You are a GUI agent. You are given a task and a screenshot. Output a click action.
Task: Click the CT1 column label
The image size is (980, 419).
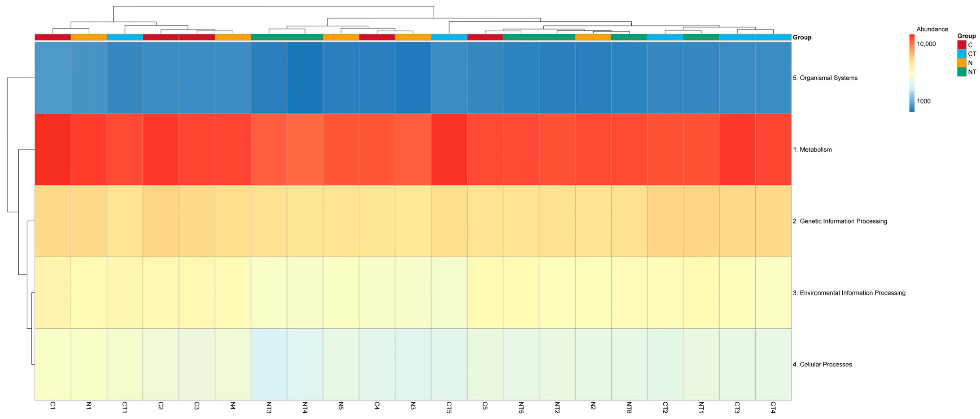click(x=125, y=407)
